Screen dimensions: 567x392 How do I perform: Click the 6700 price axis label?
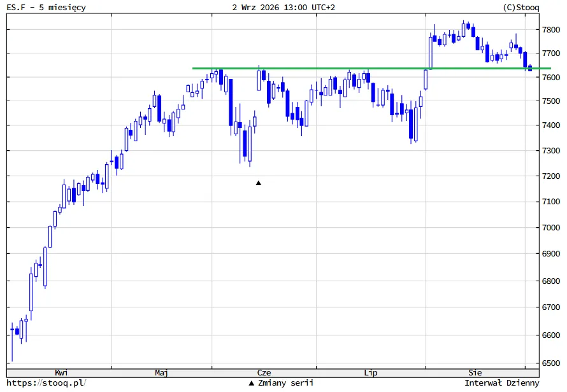point(551,307)
